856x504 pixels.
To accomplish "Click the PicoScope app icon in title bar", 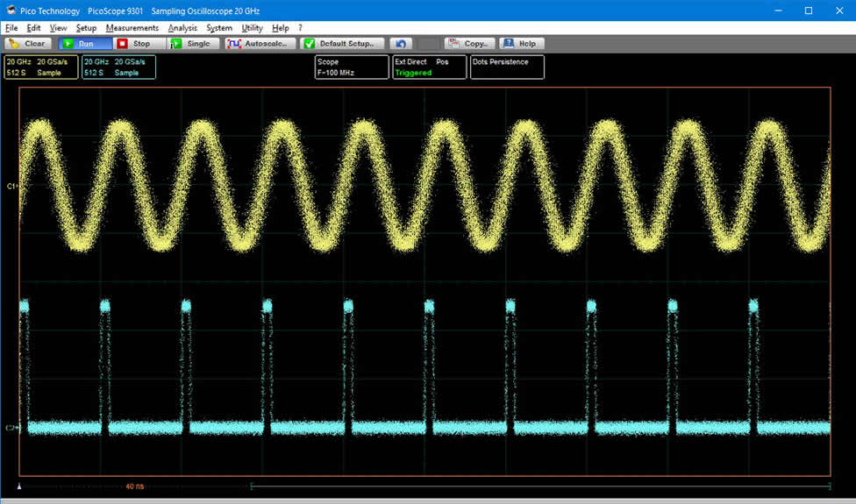I will click(10, 11).
